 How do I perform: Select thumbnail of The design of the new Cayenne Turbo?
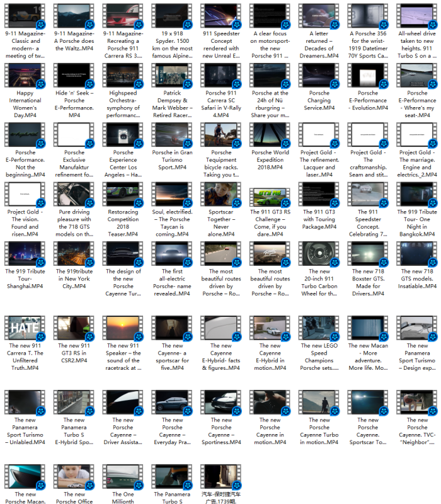click(x=123, y=254)
